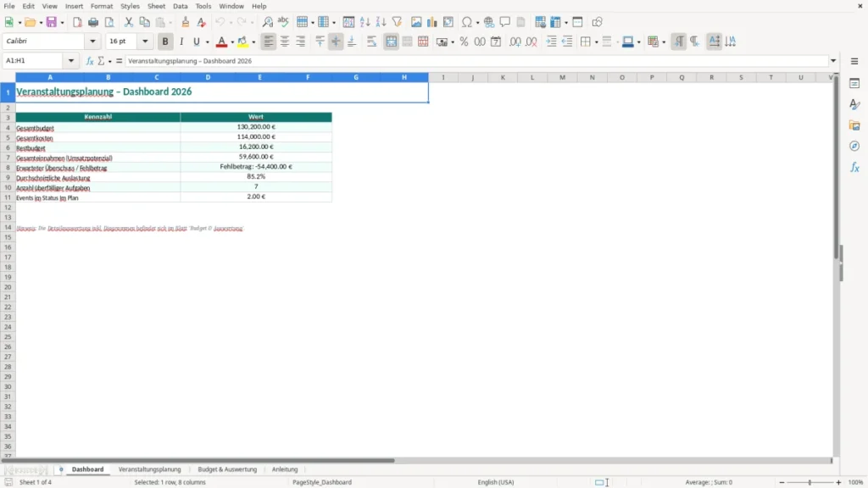Toggle Italic formatting
The image size is (868, 488).
181,42
